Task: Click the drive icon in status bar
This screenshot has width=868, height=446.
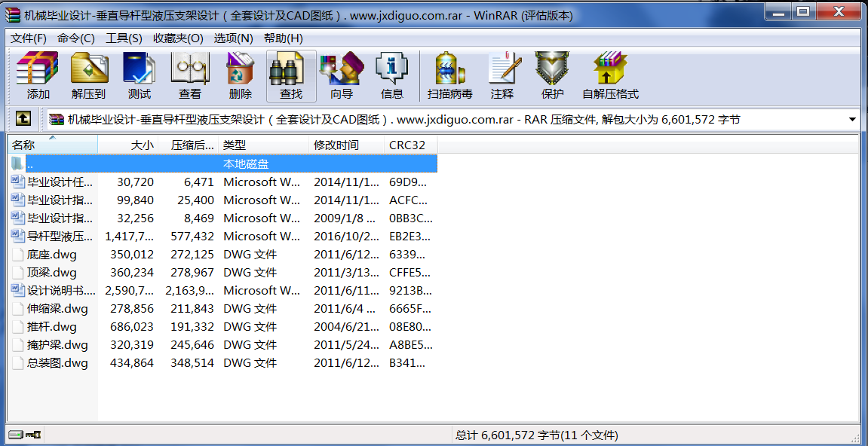Action: (x=17, y=435)
